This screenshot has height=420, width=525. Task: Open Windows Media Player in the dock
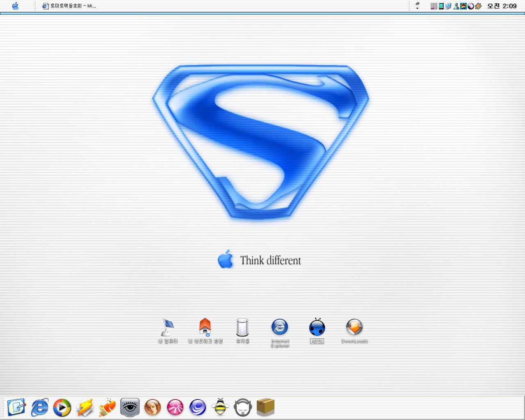tap(62, 408)
